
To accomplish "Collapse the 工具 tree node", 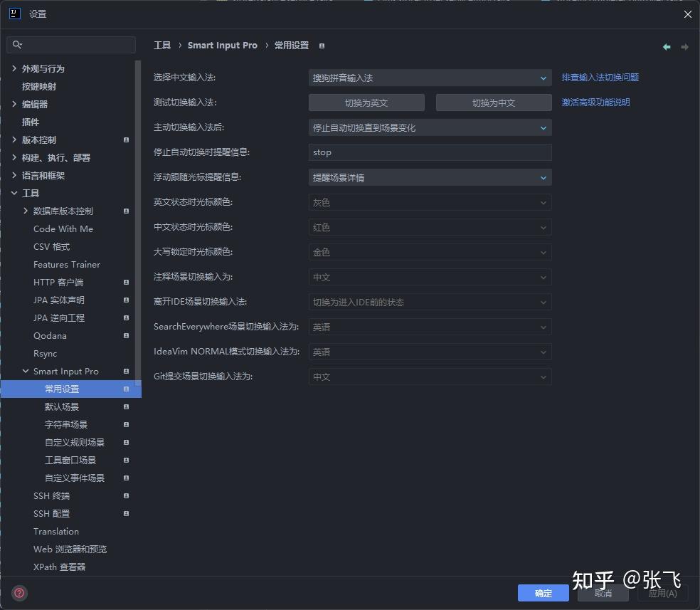I will pos(14,193).
